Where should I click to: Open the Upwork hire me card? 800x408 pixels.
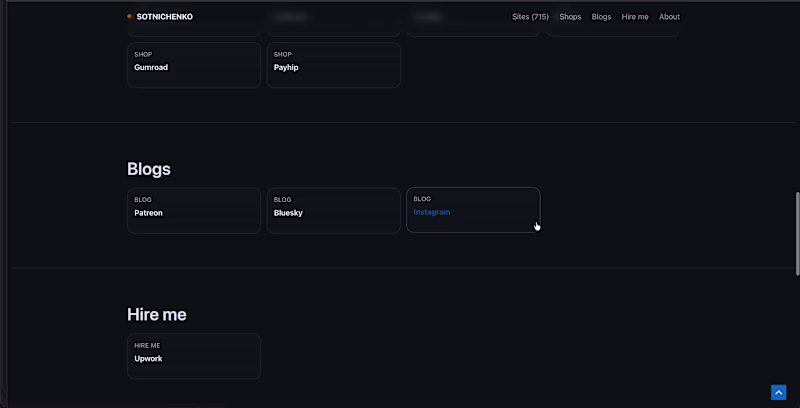coord(194,356)
